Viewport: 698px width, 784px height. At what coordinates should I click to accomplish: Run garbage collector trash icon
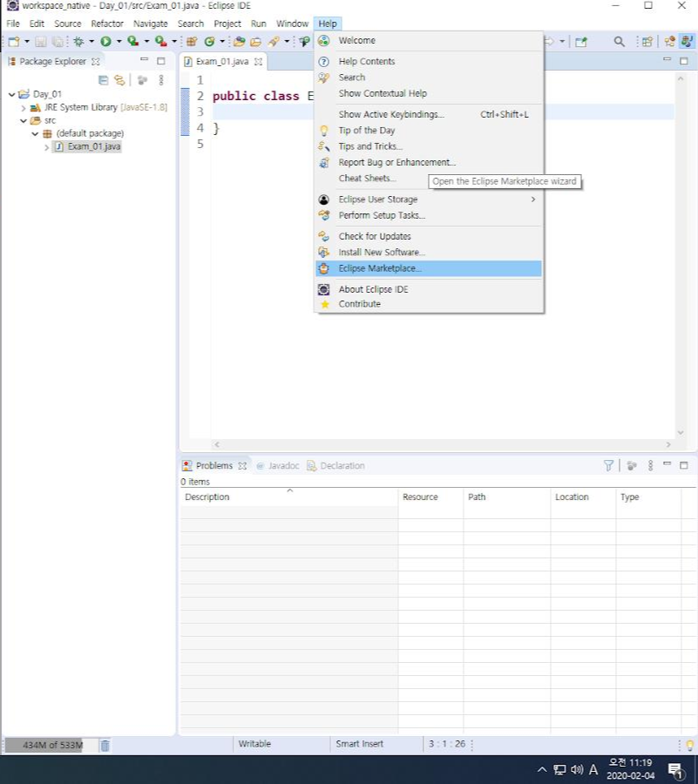105,746
